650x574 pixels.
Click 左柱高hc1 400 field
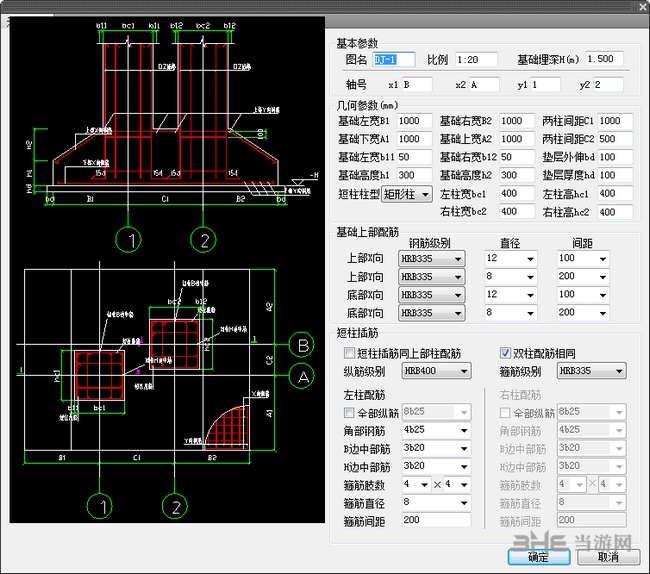click(615, 194)
